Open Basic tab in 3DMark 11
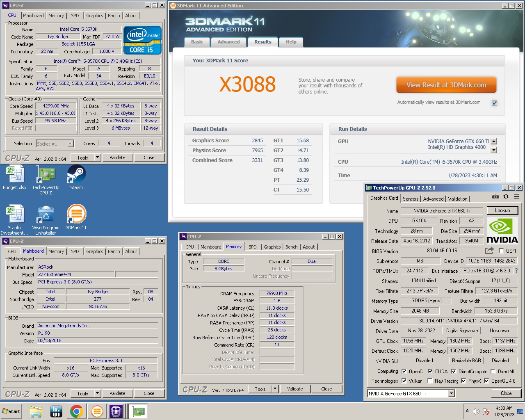 pyautogui.click(x=197, y=42)
